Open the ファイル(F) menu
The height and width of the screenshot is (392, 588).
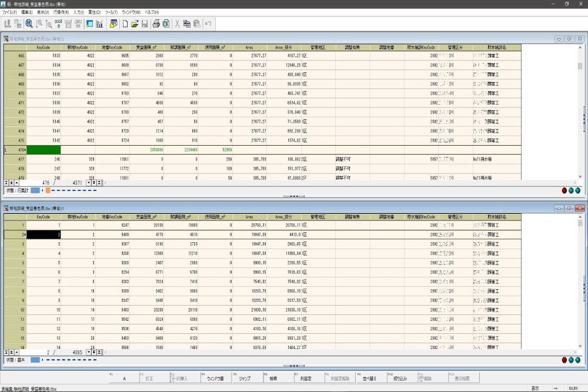[9, 12]
